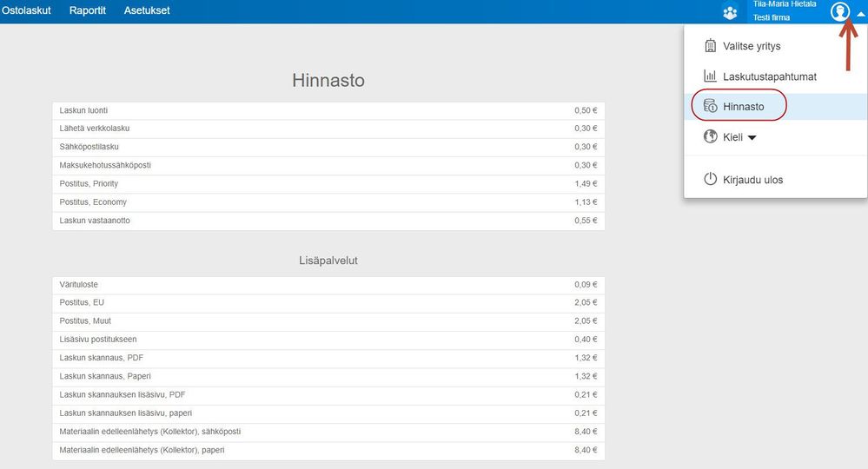Screen dimensions: 868x469
Task: Click the bar chart icon beside Laskutustapahtumat
Action: click(x=710, y=76)
